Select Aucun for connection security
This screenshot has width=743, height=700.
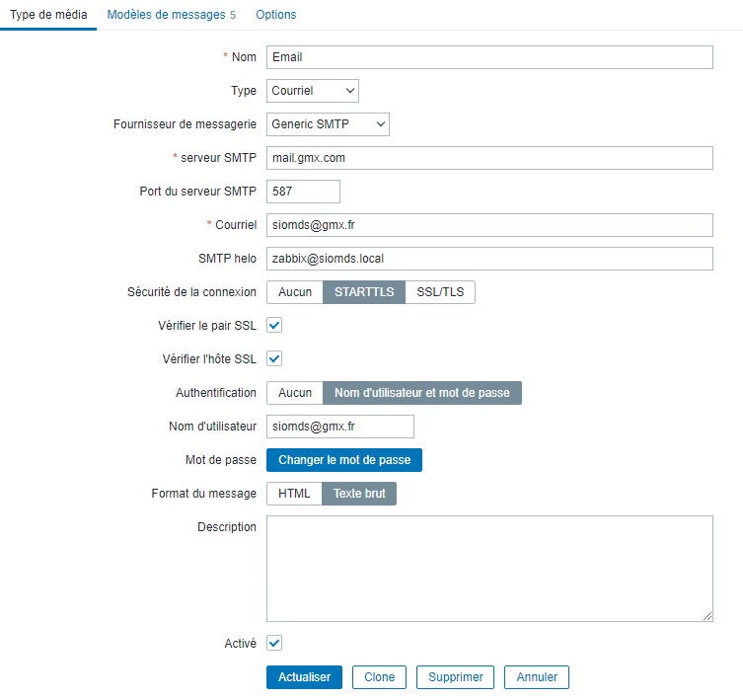295,292
